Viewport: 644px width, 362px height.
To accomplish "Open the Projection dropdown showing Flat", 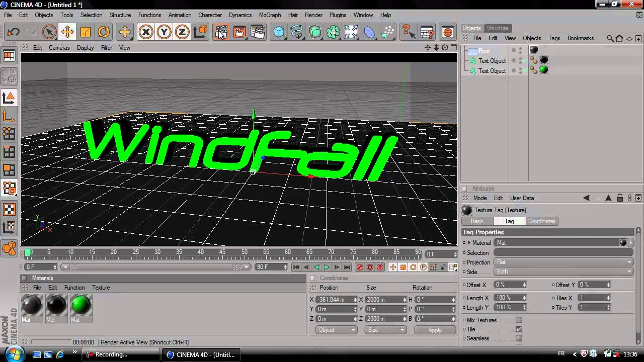I will [x=563, y=262].
